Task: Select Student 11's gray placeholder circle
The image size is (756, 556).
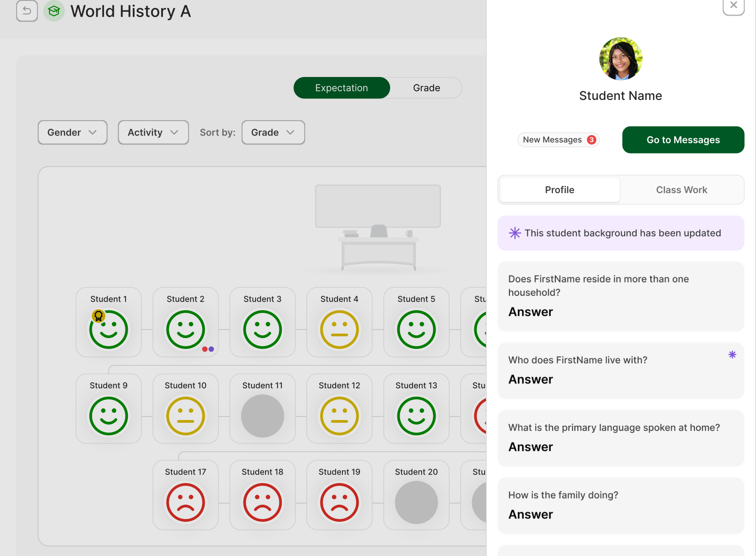Action: pyautogui.click(x=262, y=416)
